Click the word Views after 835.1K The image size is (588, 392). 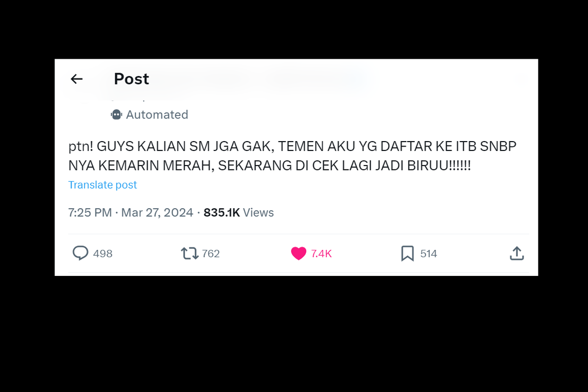[258, 213]
